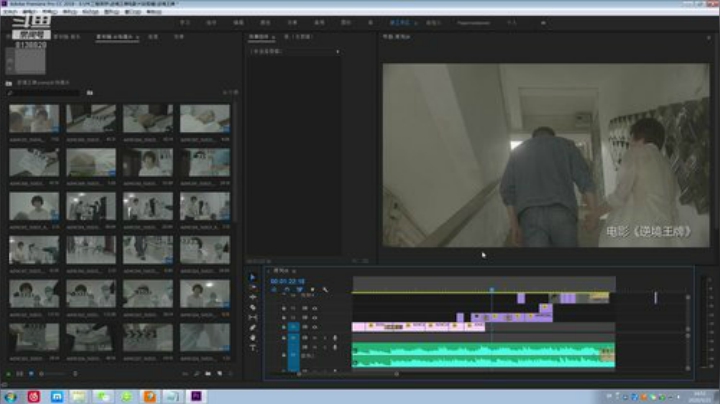This screenshot has width=720, height=404.
Task: Select the Type (T) tool
Action: pos(253,348)
